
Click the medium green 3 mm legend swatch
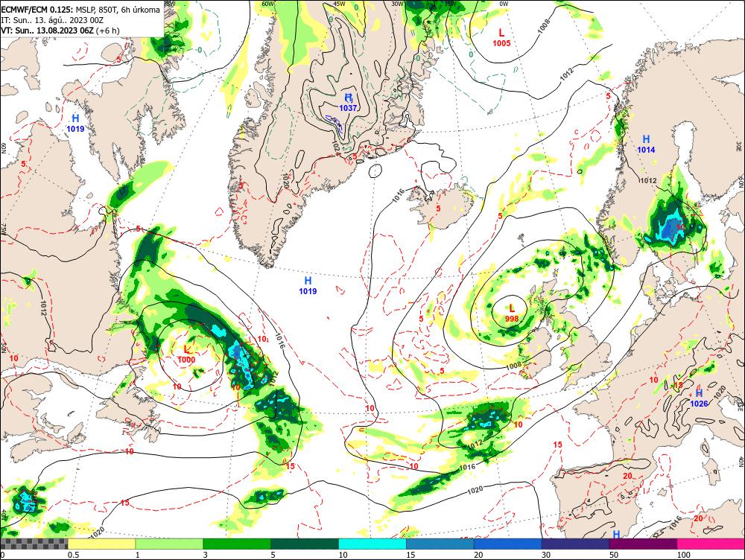tap(237, 544)
